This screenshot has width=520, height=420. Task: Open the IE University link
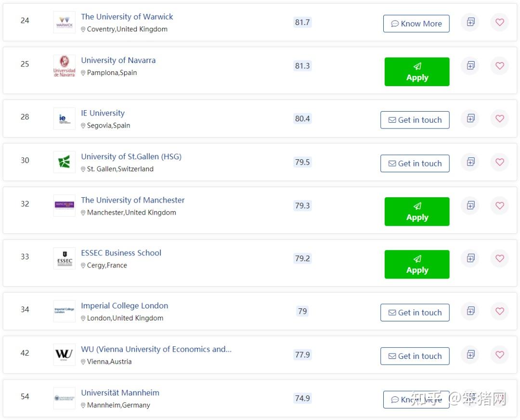point(103,113)
